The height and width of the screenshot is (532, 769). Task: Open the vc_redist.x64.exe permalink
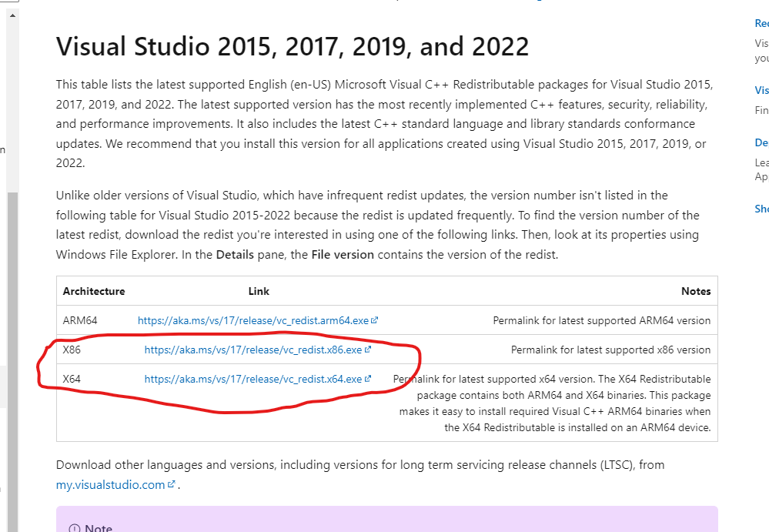[252, 379]
